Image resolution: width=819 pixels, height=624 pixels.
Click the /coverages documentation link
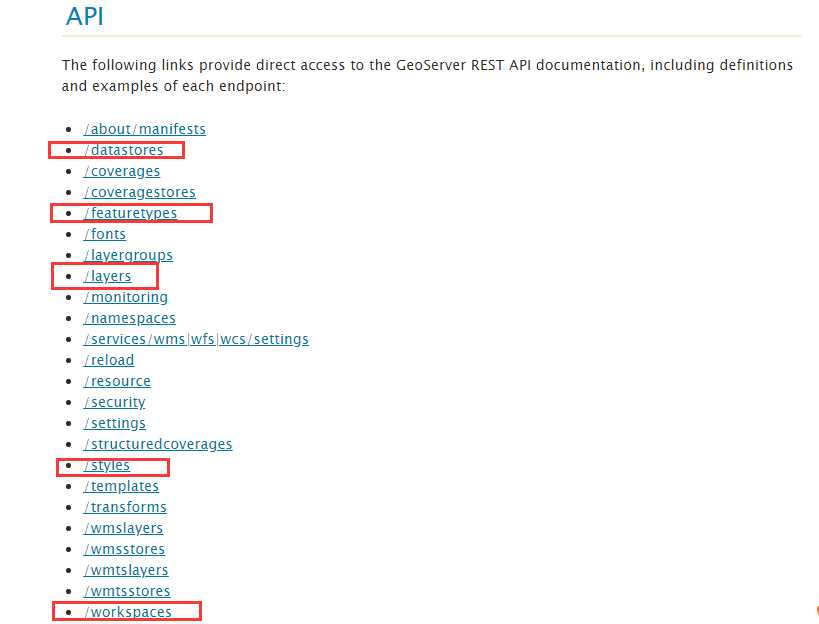pos(122,171)
